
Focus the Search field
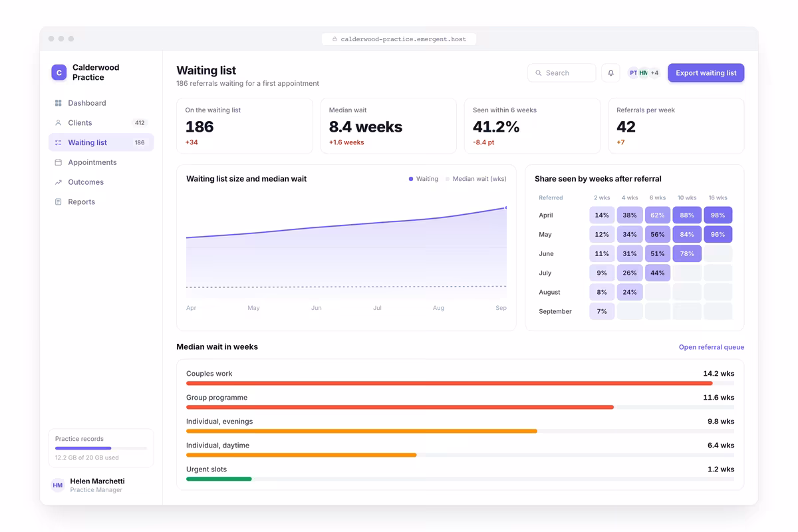coord(561,73)
